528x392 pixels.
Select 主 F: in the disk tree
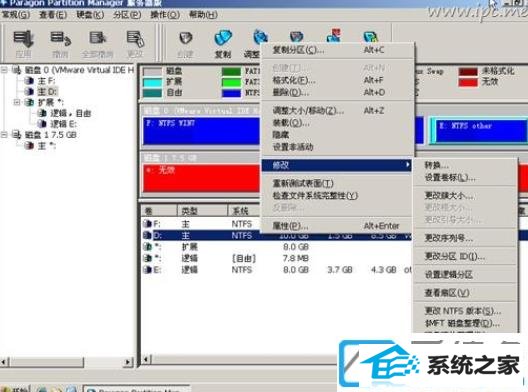point(46,81)
